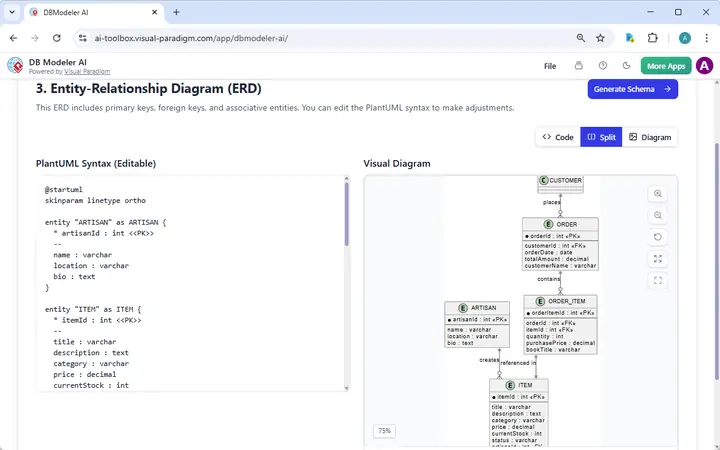The image size is (720, 450).
Task: Click the code editor scrollbar thumb
Action: pos(347,214)
